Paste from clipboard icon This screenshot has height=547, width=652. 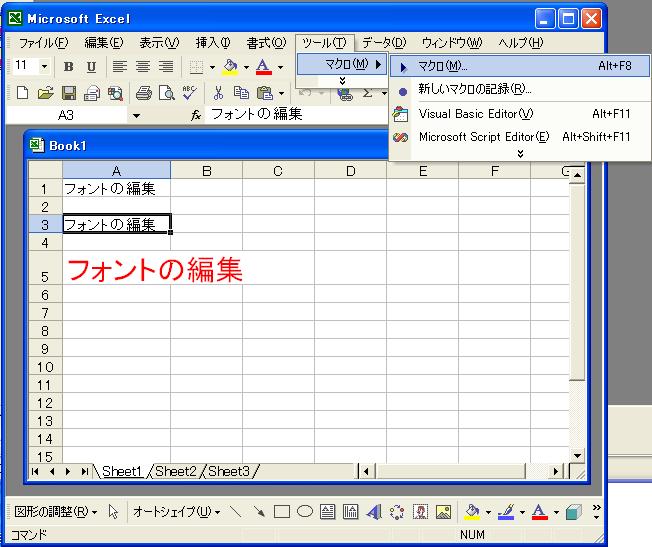click(x=264, y=93)
